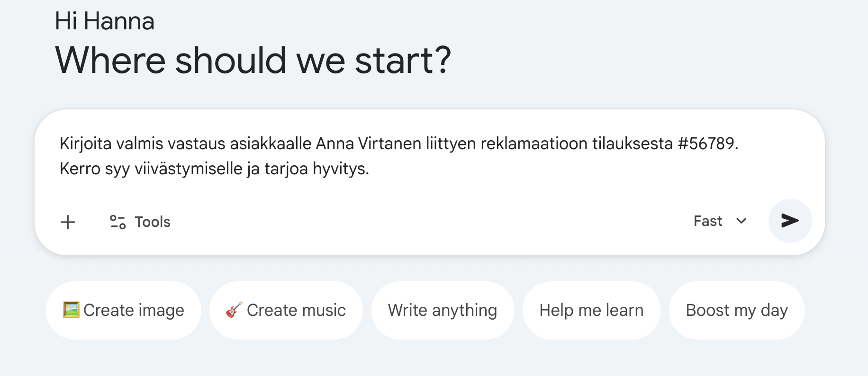Click the plus icon to add files
Viewport: 868px width, 376px height.
[68, 222]
